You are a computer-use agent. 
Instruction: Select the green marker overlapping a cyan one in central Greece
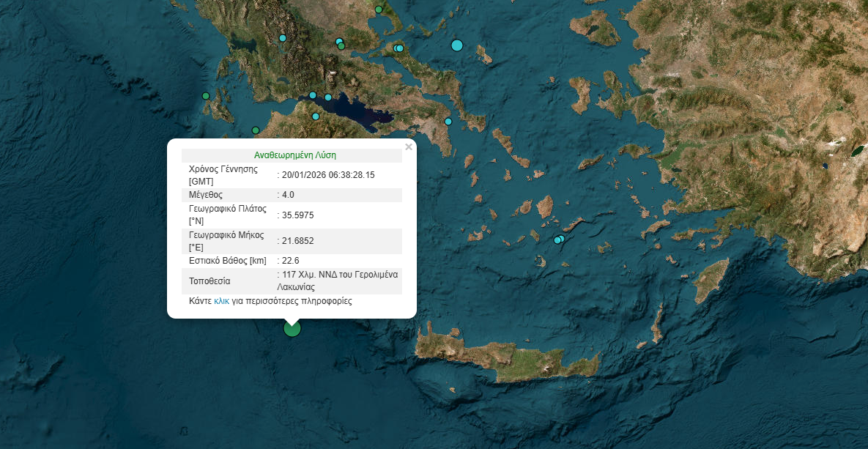click(x=341, y=45)
